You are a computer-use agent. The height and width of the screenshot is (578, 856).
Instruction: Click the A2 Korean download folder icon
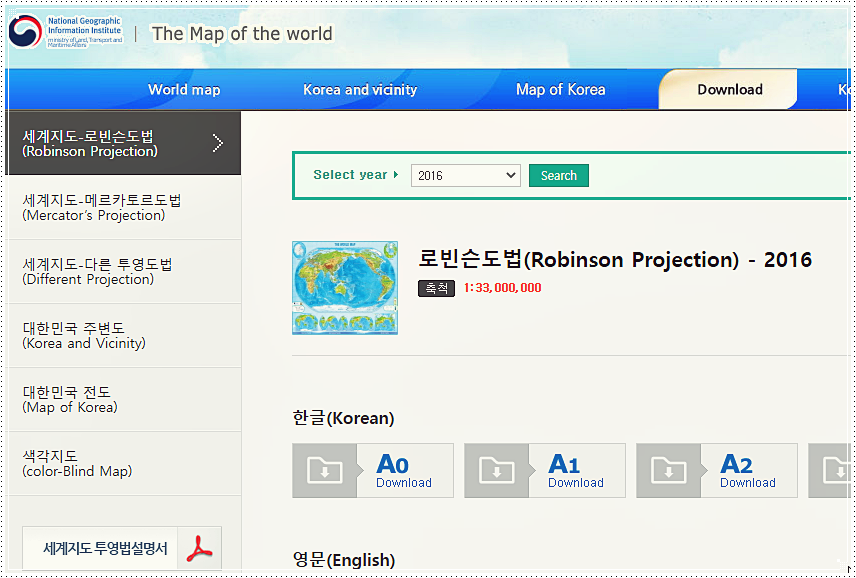pyautogui.click(x=669, y=470)
